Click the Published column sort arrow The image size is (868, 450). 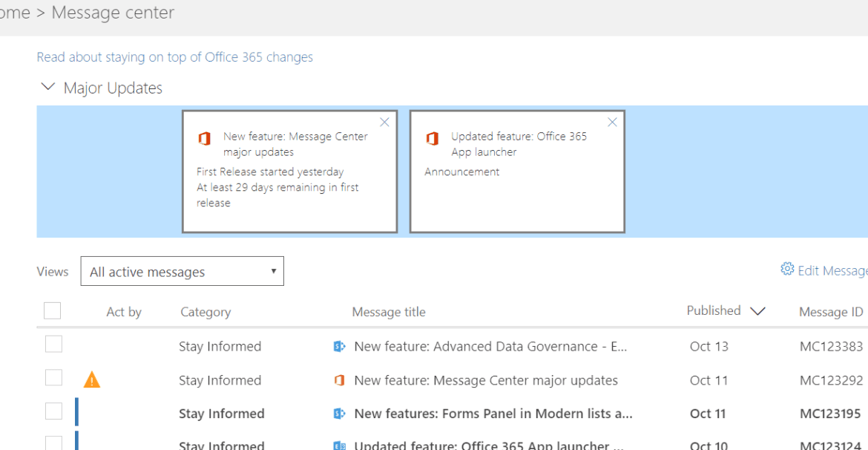tap(758, 311)
